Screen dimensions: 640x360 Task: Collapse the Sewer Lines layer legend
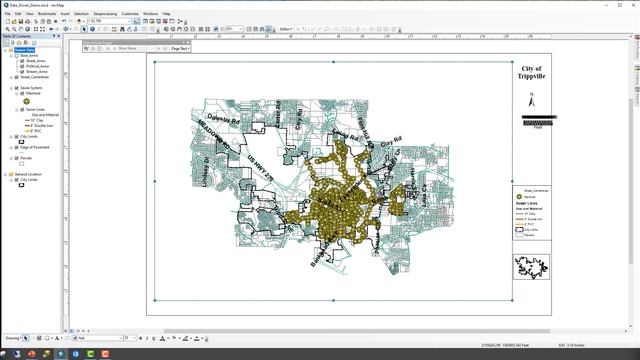[17, 109]
